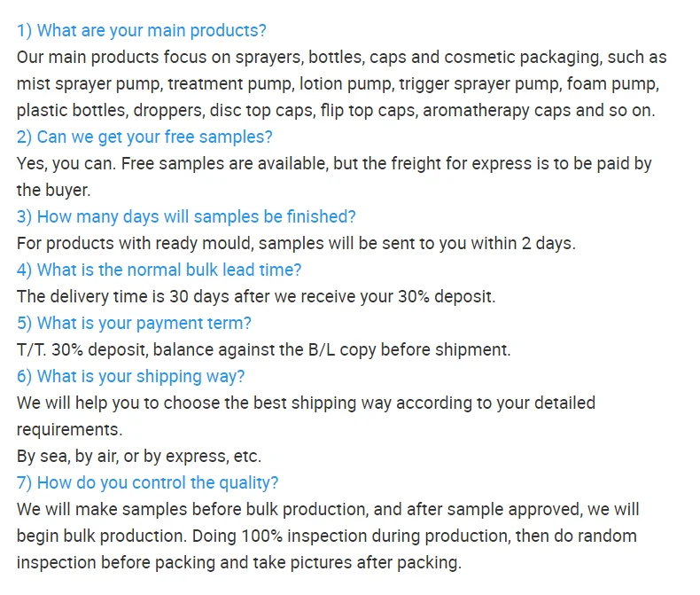
Task: Click the "inspection before packing and take pictures" line
Action: (239, 563)
